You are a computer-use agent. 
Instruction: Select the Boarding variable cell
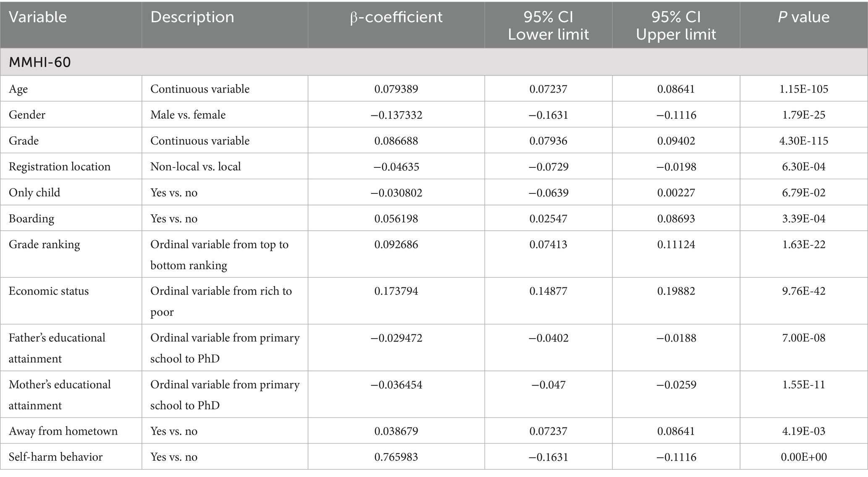click(31, 219)
